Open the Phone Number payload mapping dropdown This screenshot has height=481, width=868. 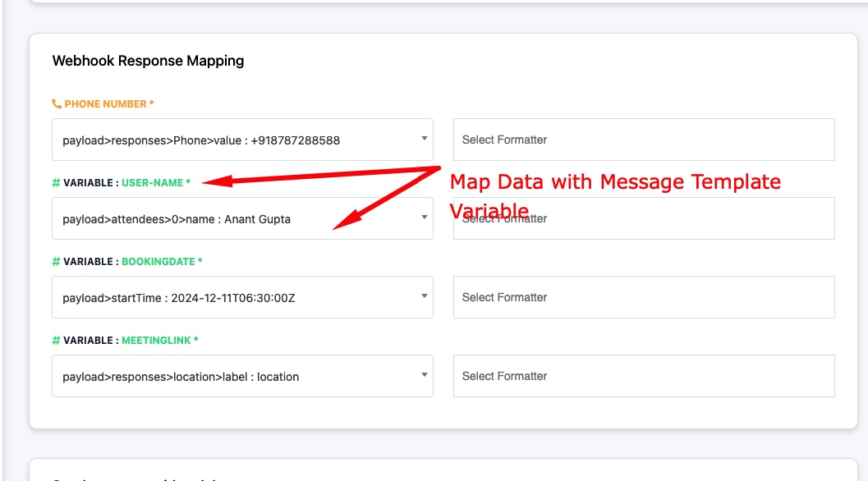242,140
